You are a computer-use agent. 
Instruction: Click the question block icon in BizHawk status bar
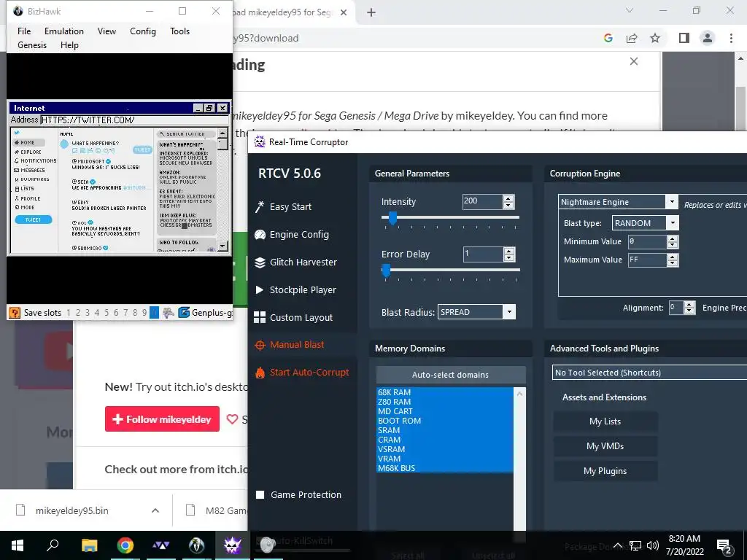tap(15, 312)
